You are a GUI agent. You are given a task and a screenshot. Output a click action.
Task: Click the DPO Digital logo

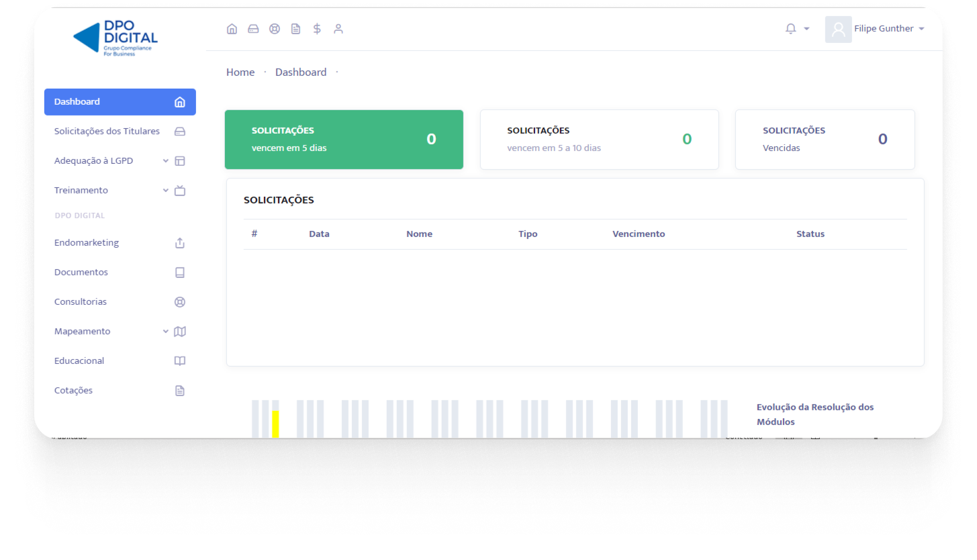pyautogui.click(x=115, y=38)
